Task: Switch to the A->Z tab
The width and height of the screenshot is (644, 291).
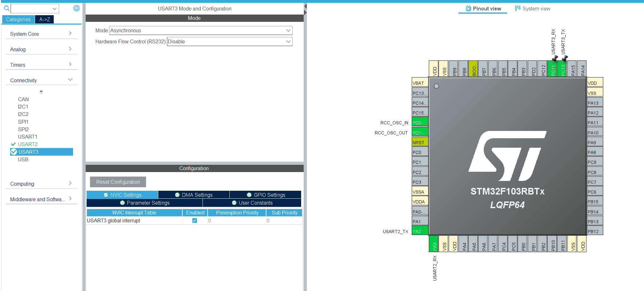Action: click(45, 19)
